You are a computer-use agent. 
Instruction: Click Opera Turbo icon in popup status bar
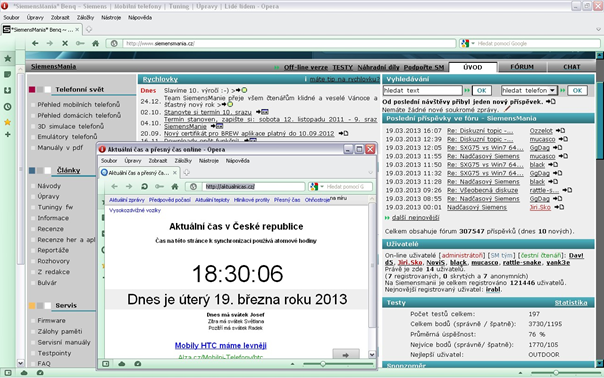(x=138, y=363)
